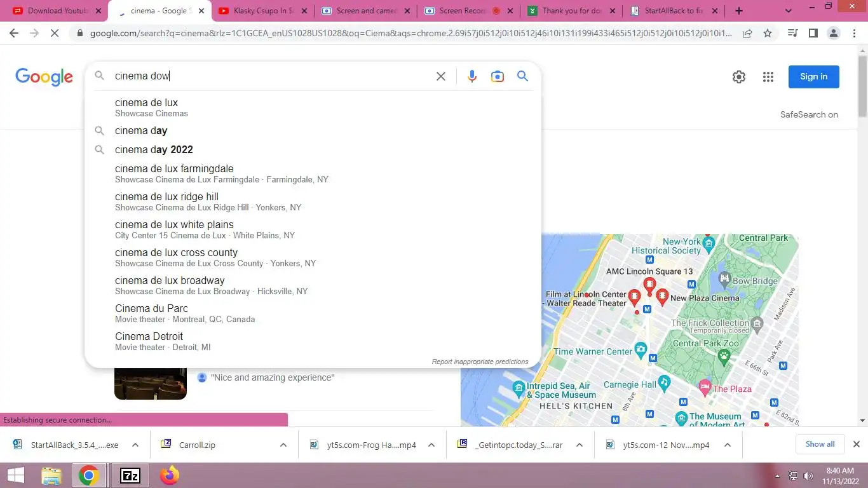Select suggestion cinema de lux broadway
868x488 pixels.
[313, 285]
